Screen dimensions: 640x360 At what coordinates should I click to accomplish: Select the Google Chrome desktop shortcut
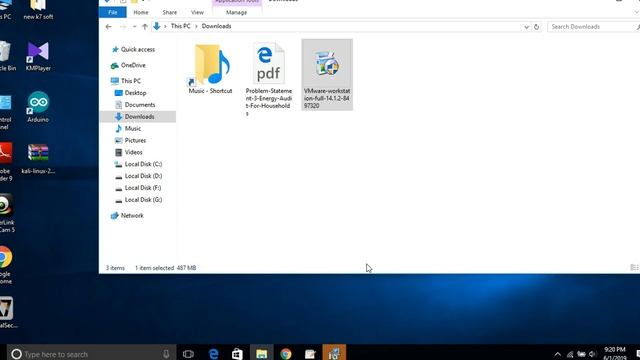(6, 264)
